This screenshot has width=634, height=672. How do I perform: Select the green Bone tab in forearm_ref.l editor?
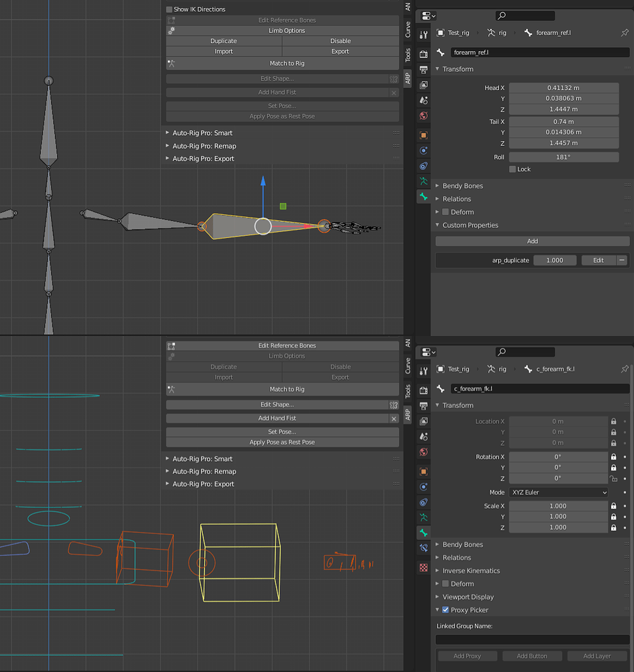[x=423, y=197]
